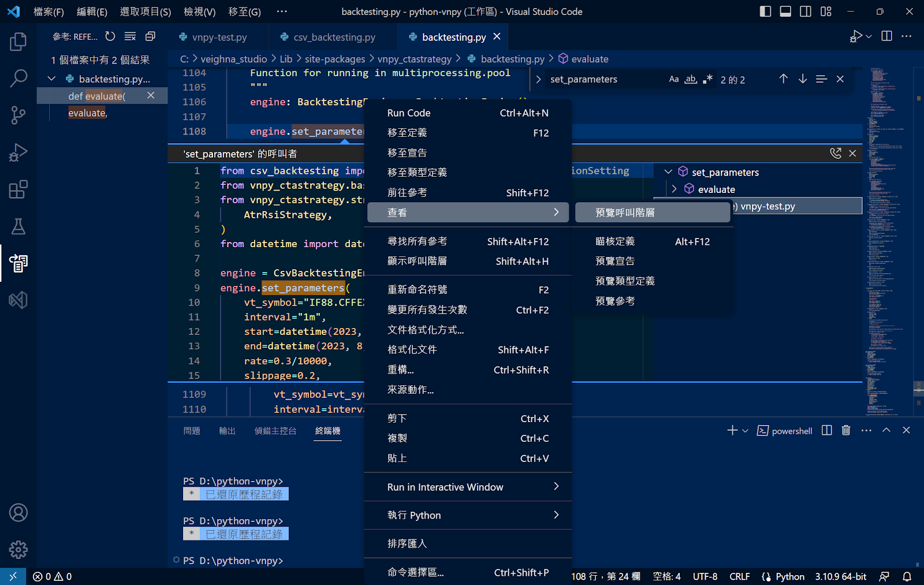
Task: Create a new terminal
Action: [x=732, y=430]
